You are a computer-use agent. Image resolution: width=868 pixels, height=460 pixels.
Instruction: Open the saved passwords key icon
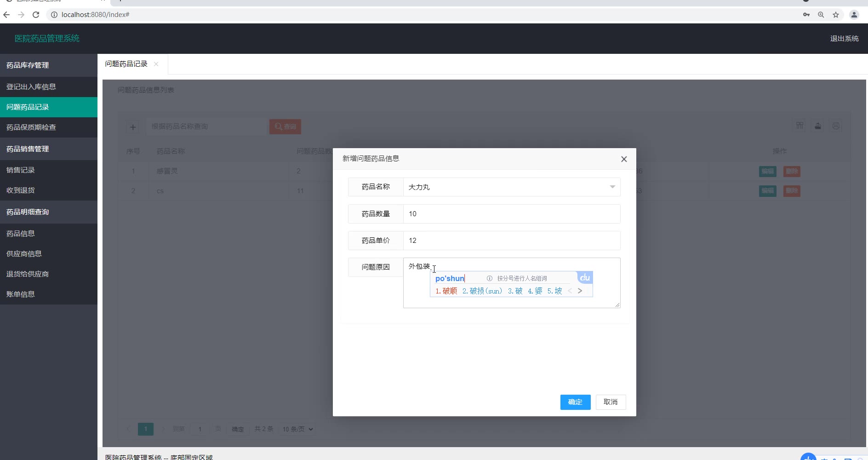806,15
